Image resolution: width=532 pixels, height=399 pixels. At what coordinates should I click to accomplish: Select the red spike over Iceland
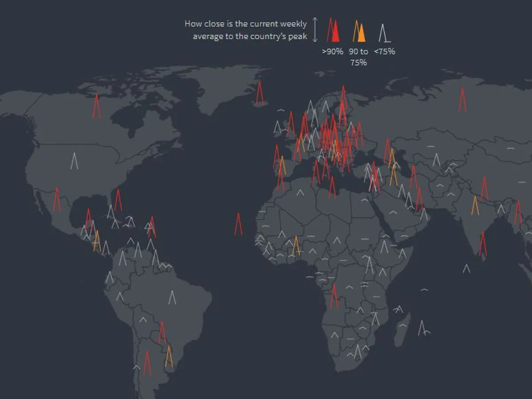[260, 93]
